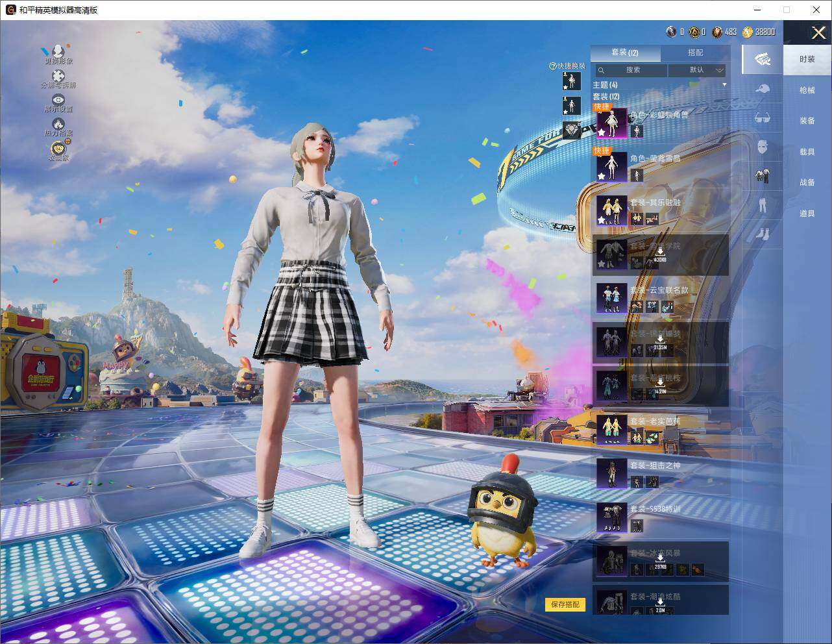The height and width of the screenshot is (644, 832).
Task: Open the 战备 combat readiness menu
Action: pos(807,182)
